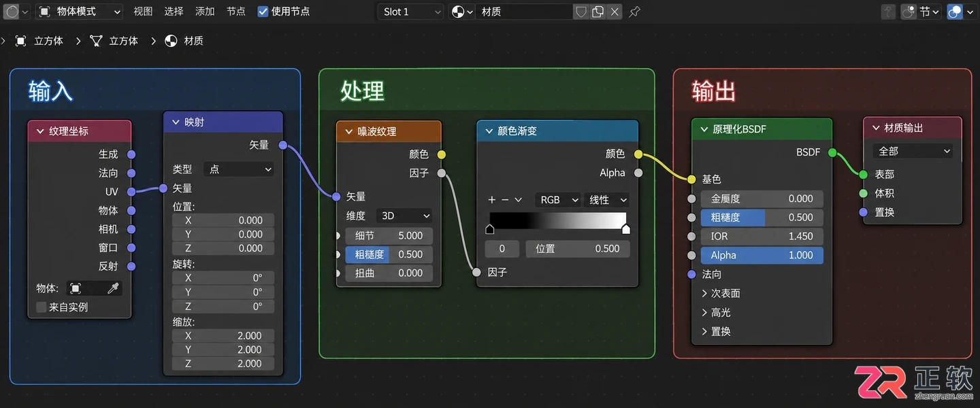Click the Alpha output socket on 颜色渐变
This screenshot has height=408, width=980.
[638, 173]
